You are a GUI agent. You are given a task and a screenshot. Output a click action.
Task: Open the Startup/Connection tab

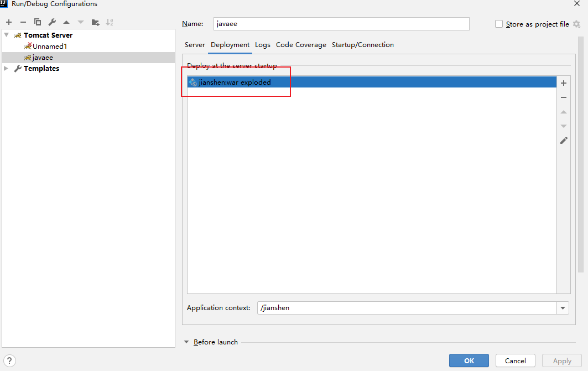(x=363, y=45)
